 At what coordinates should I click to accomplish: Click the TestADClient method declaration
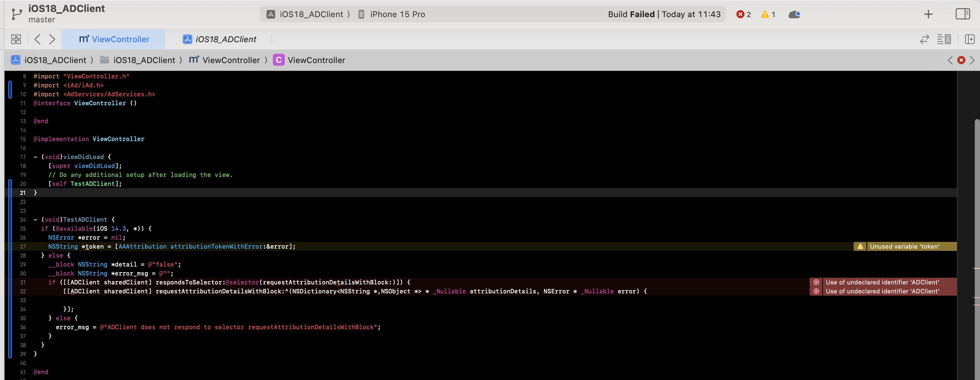pyautogui.click(x=74, y=219)
